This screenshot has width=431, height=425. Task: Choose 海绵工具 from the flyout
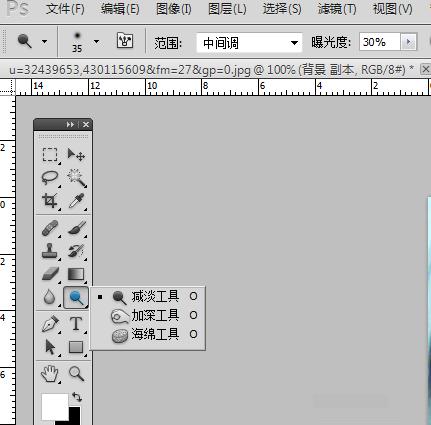click(x=148, y=334)
